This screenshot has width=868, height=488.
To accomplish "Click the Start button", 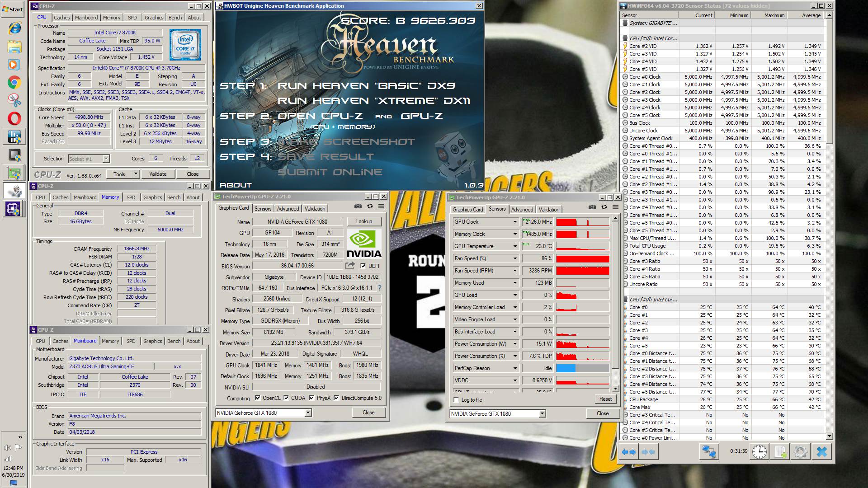I will (x=13, y=9).
